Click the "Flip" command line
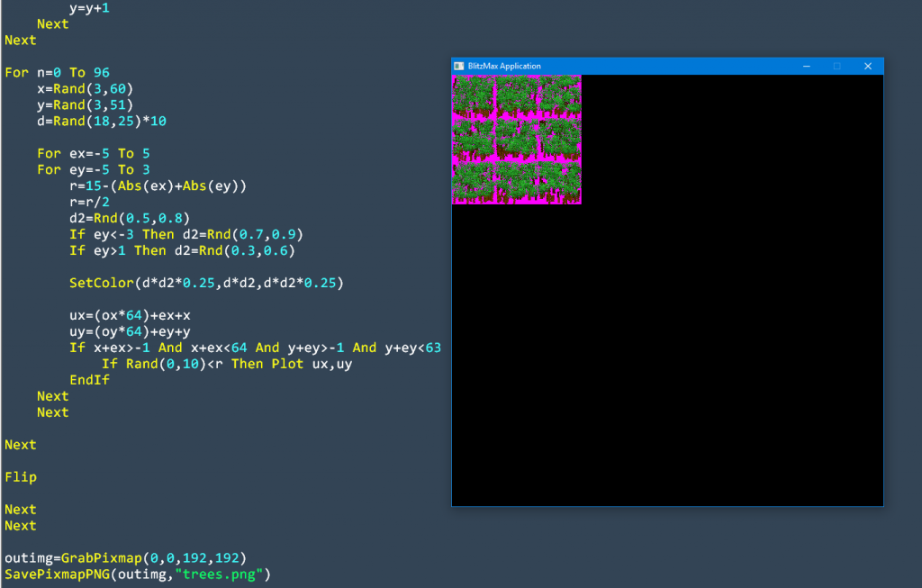The height and width of the screenshot is (588, 922). (21, 477)
